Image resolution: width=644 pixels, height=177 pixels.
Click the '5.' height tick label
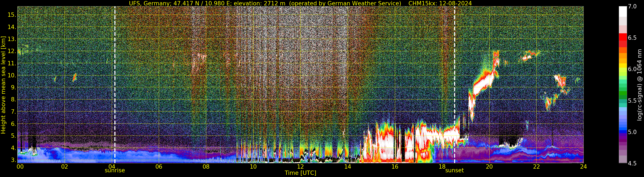coord(13,136)
